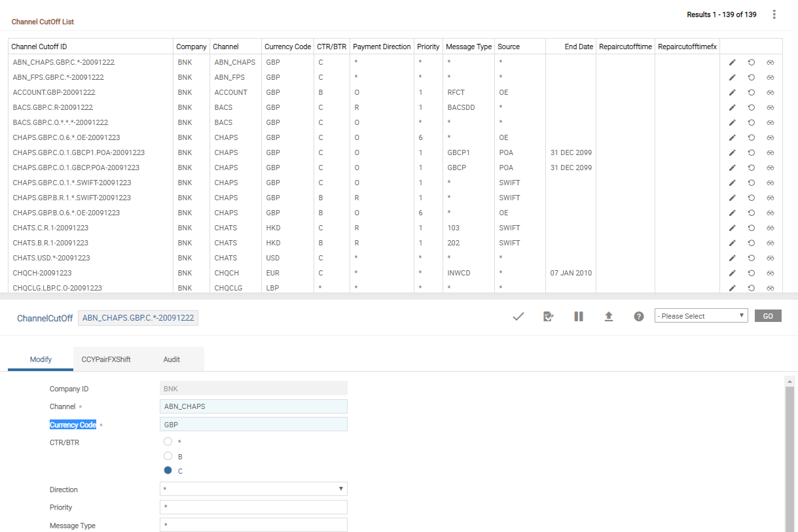Open the three-dot options menu
Screen dimensions: 798x532
[774, 14]
